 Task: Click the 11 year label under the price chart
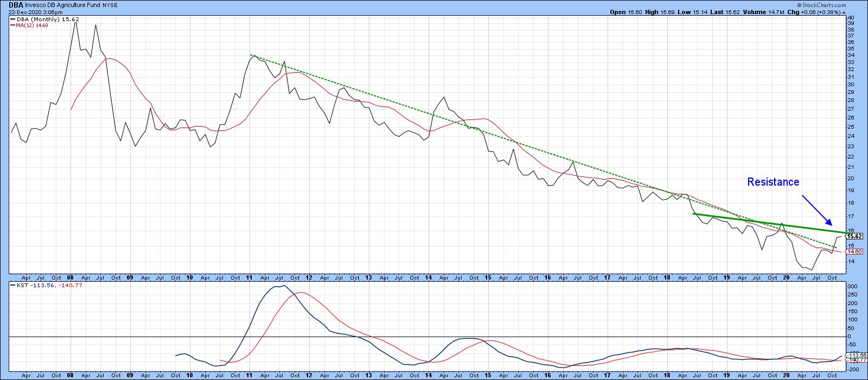[x=250, y=277]
